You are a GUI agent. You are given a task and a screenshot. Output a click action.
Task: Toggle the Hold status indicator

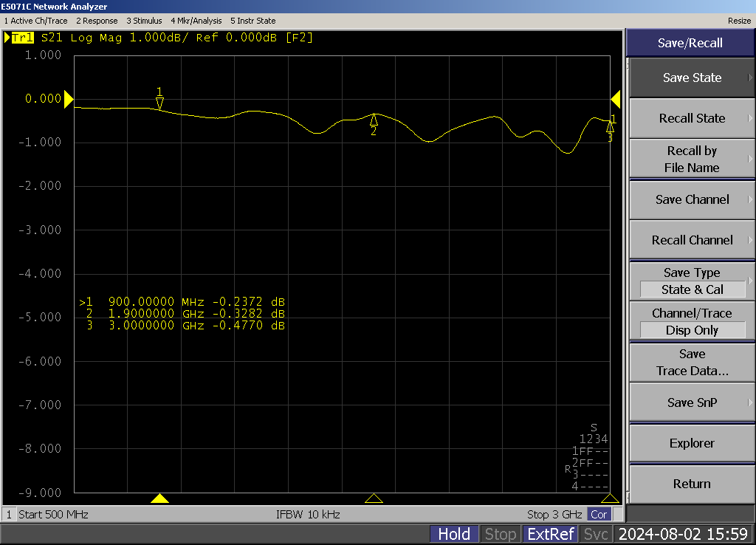tap(454, 534)
